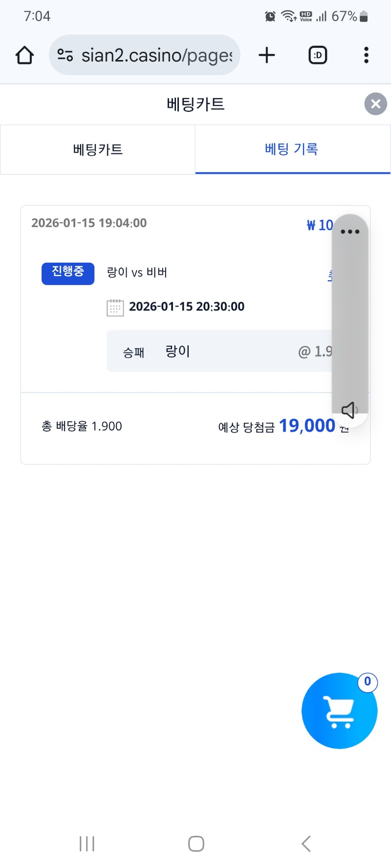Mute using the speaker icon

click(349, 410)
